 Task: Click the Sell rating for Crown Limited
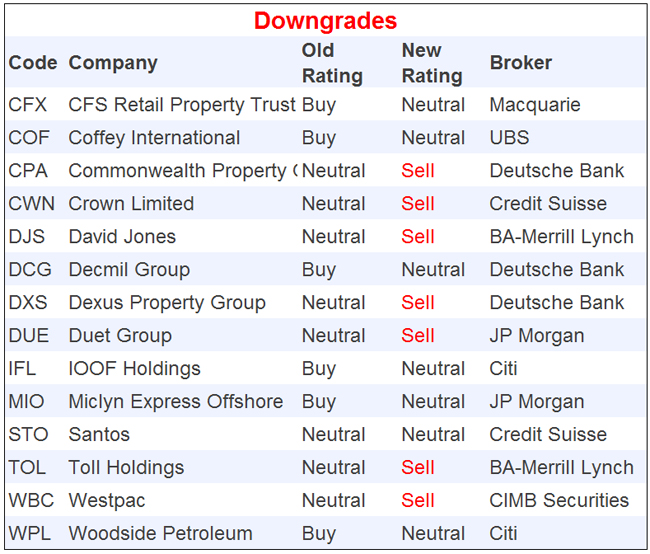[x=418, y=204]
